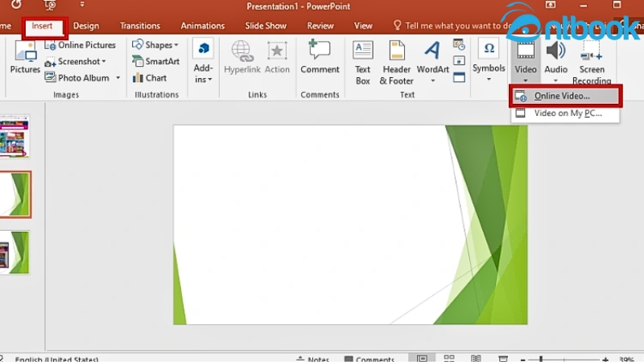Choose Online Video from the menu
This screenshot has width=644, height=362.
coord(562,96)
